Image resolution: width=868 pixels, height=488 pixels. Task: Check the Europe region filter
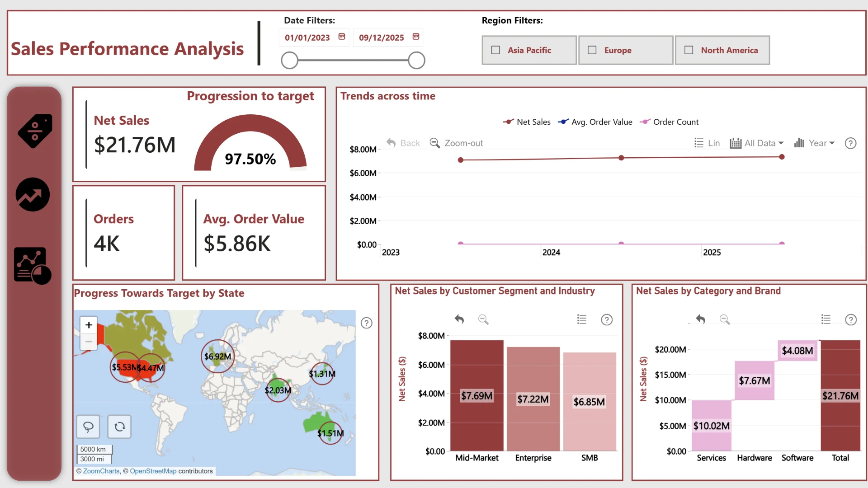click(626, 50)
